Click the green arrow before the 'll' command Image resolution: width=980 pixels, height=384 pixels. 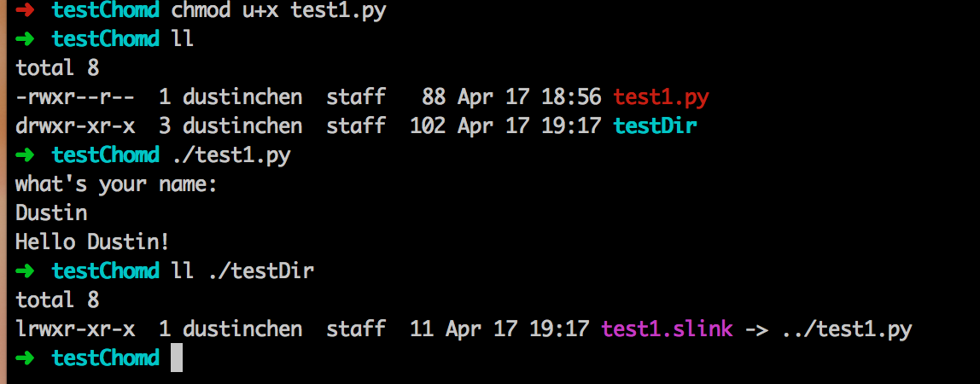coord(25,38)
